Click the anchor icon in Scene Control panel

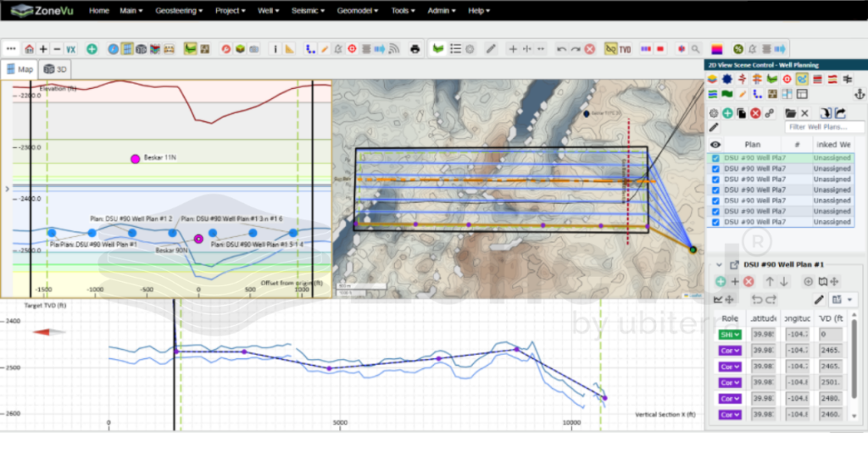[x=860, y=94]
